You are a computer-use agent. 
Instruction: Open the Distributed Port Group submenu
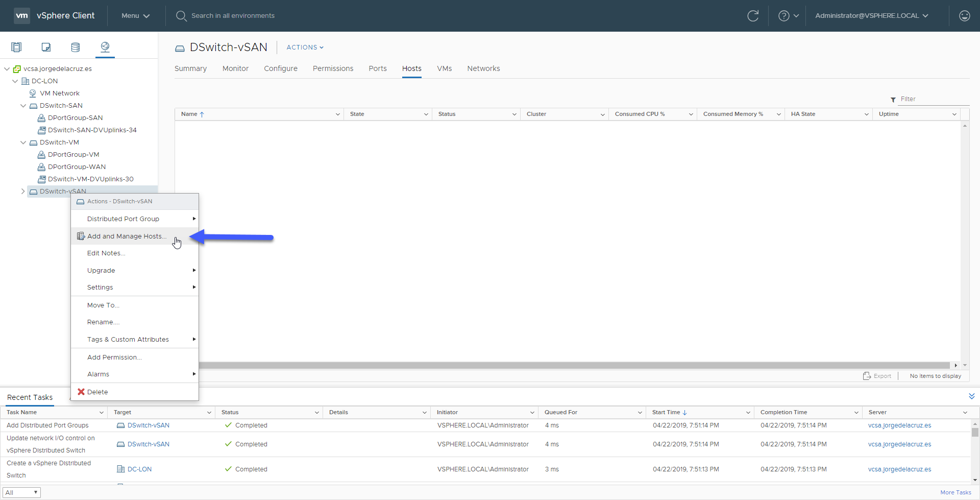point(135,219)
